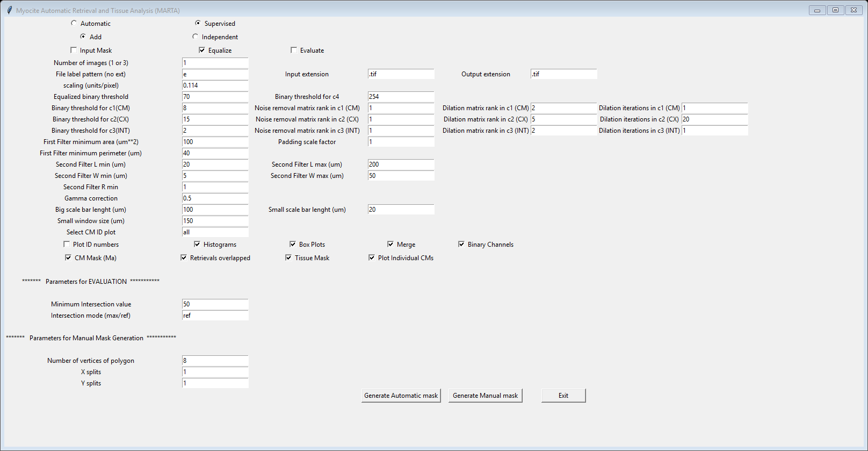The width and height of the screenshot is (868, 451).
Task: Edit the Gamma correction field
Action: coord(215,198)
